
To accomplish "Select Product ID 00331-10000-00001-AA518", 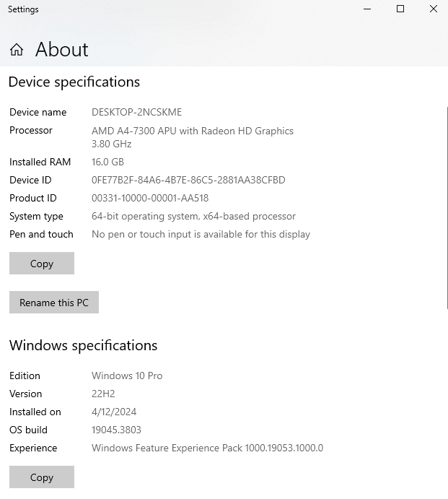I will pyautogui.click(x=150, y=199).
